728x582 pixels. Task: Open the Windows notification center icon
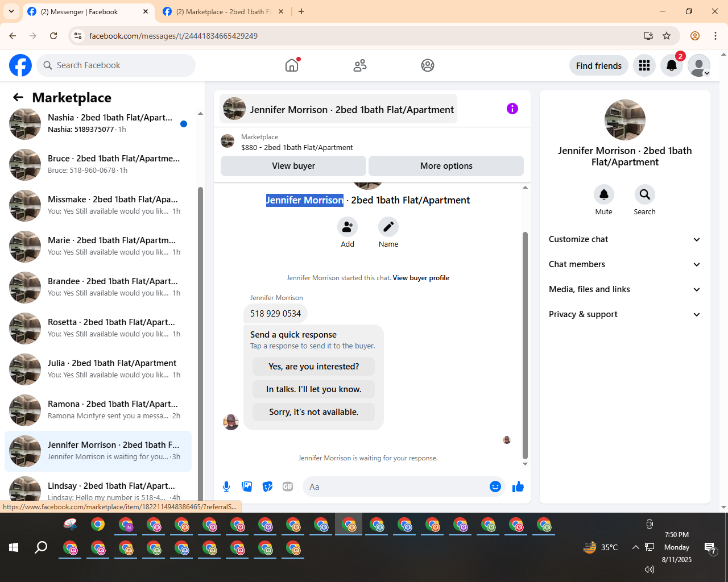point(710,548)
